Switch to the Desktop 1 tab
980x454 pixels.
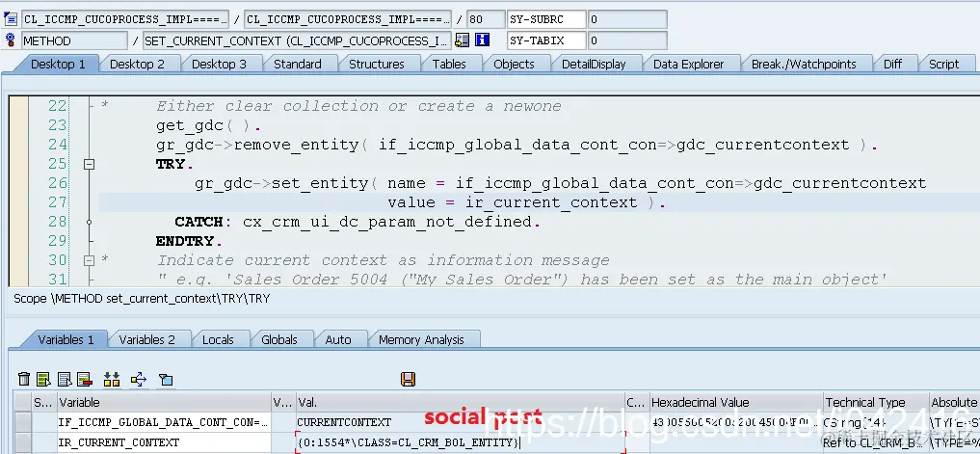(58, 64)
